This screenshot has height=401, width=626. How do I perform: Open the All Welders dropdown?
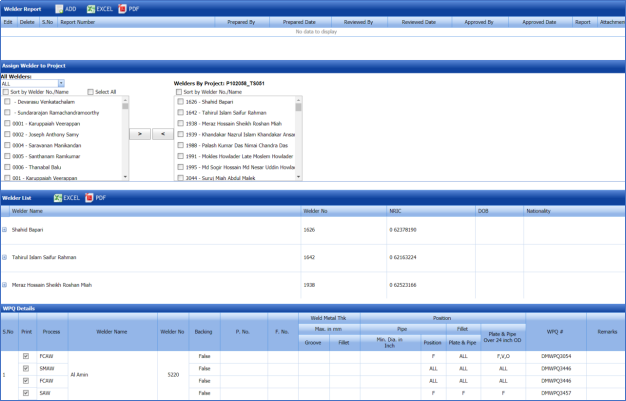point(61,84)
